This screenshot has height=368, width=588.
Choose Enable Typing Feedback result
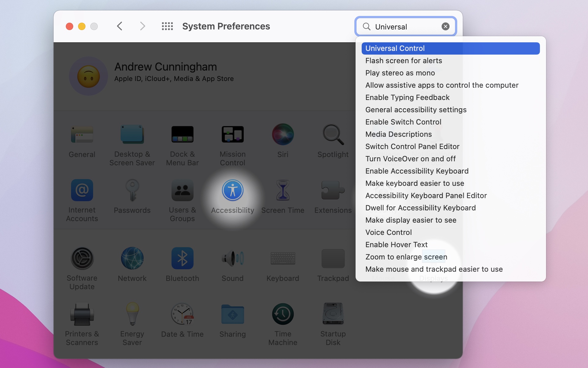coord(450,98)
